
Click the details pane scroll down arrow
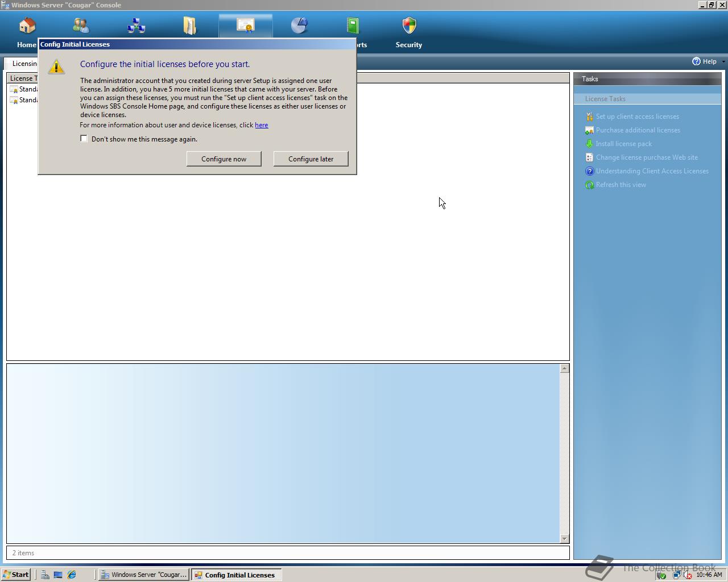point(564,538)
